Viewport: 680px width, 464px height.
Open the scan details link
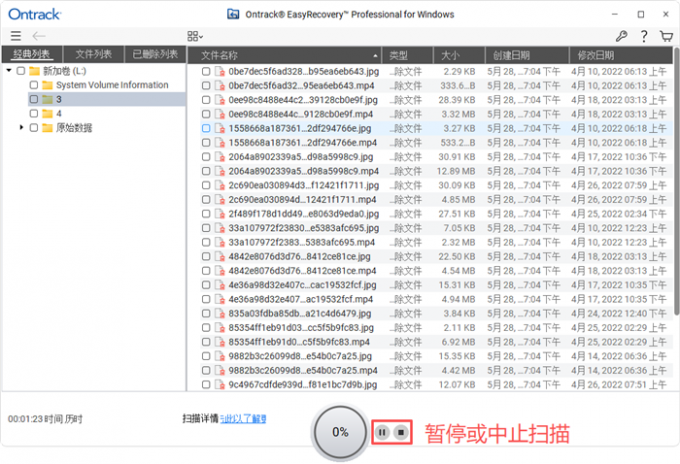click(243, 419)
